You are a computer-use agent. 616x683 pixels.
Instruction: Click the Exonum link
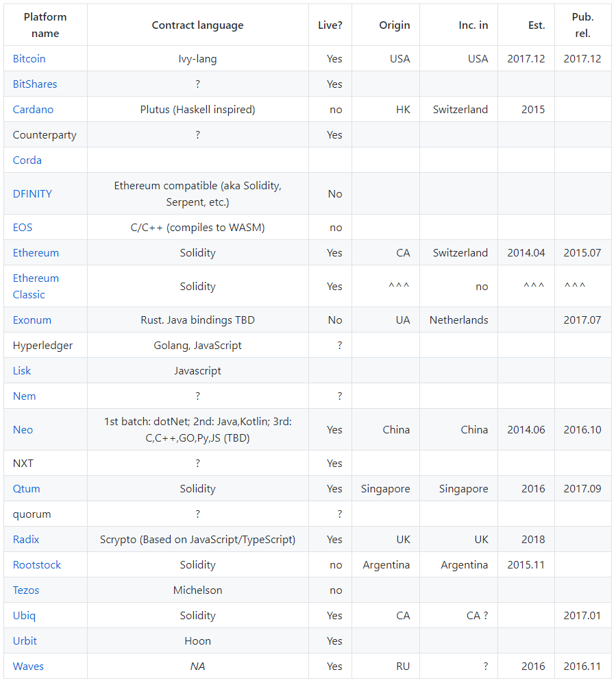pyautogui.click(x=32, y=320)
